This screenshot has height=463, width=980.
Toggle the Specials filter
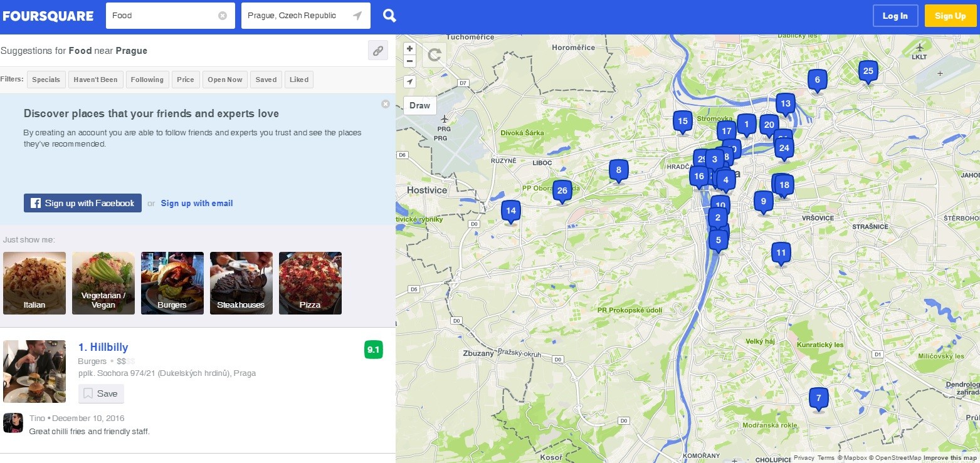tap(46, 80)
